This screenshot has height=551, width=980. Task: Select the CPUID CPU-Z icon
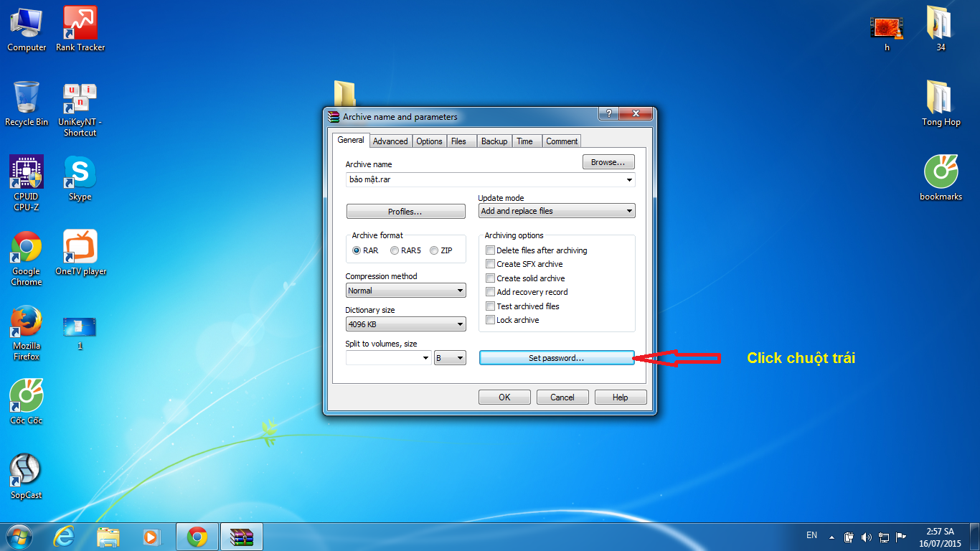point(27,183)
